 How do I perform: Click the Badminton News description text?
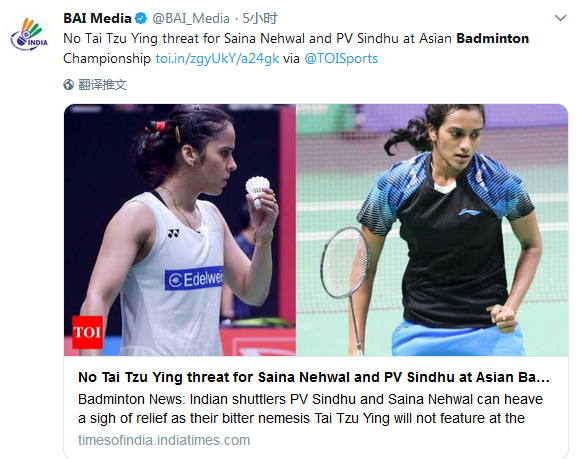point(310,409)
